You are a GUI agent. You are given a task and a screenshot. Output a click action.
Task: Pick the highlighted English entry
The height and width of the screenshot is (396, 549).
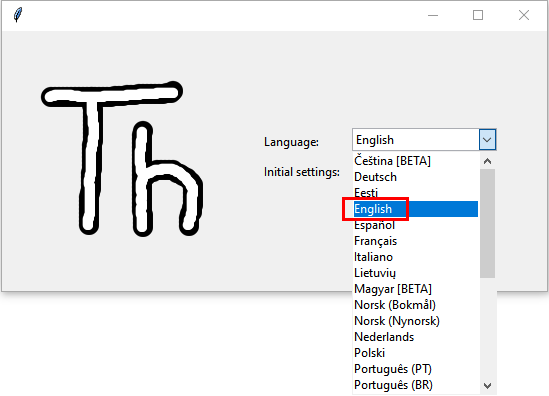[x=416, y=209]
